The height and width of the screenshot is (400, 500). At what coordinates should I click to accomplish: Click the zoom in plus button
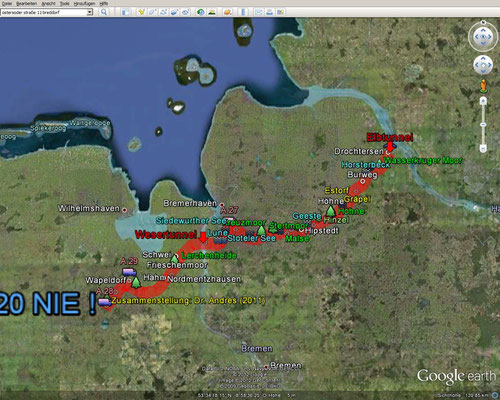click(x=483, y=100)
